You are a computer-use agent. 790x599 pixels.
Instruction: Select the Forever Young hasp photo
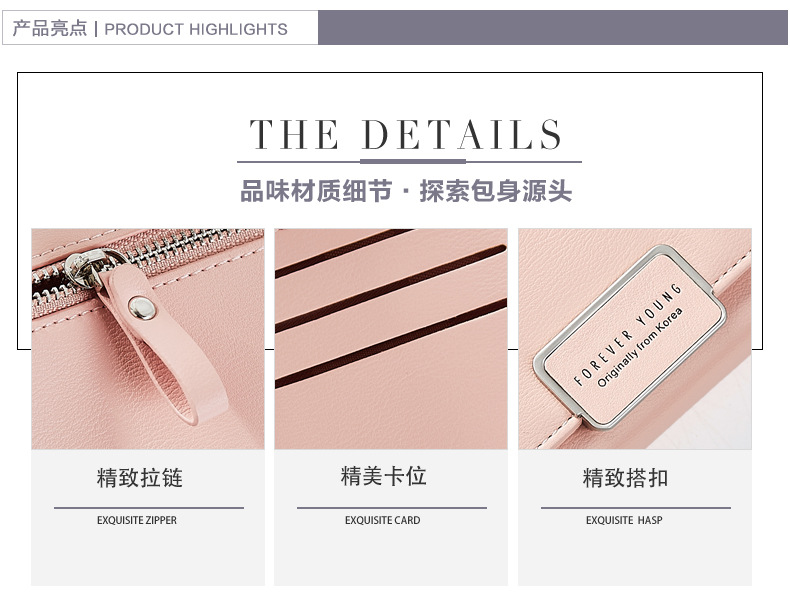coord(635,339)
